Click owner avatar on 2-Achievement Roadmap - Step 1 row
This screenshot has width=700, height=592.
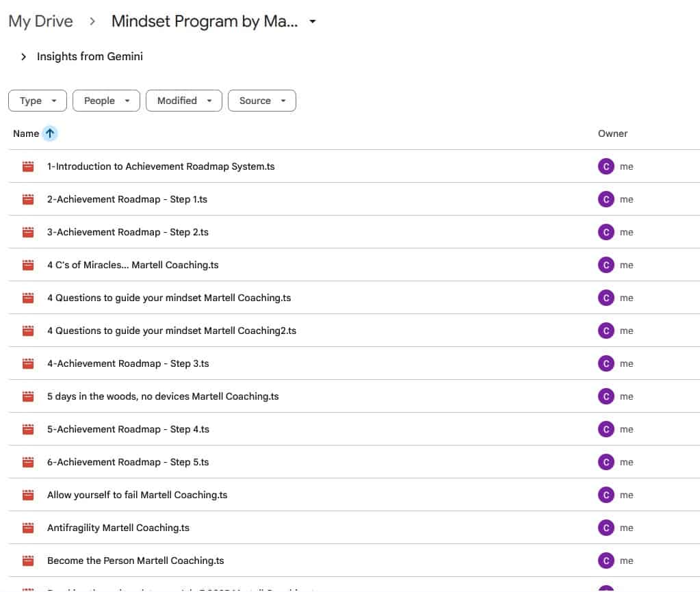[x=606, y=199]
